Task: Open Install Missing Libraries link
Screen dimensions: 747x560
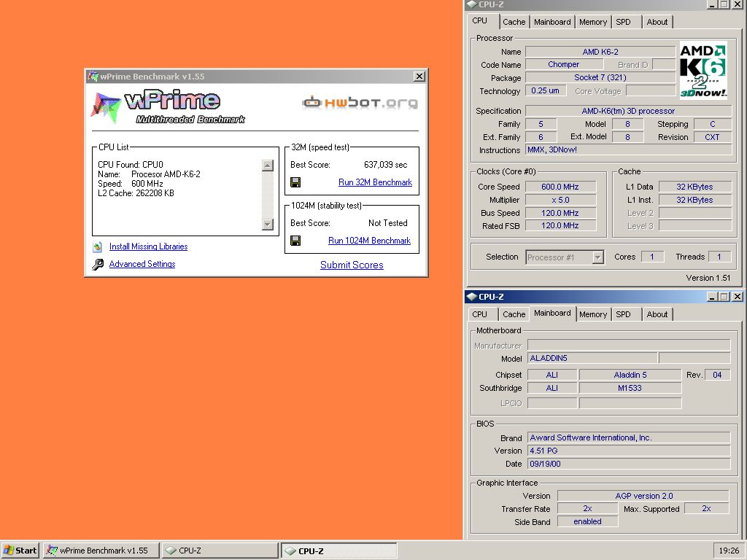Action: (x=148, y=246)
